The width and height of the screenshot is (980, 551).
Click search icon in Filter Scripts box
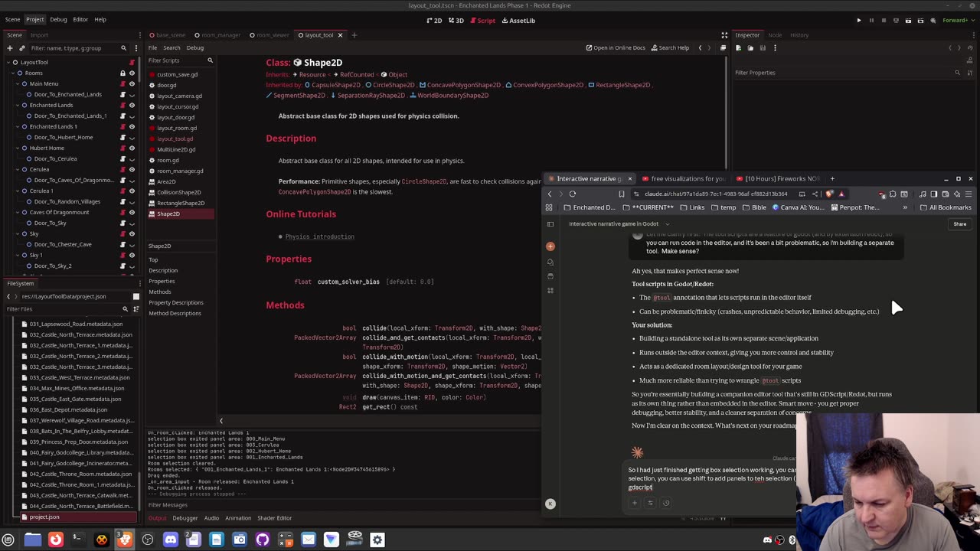tap(210, 60)
